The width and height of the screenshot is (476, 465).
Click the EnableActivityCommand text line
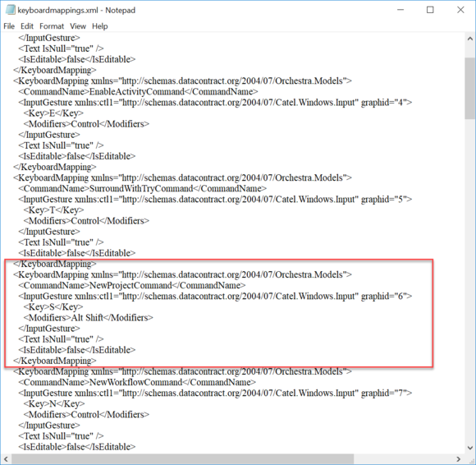tap(138, 92)
